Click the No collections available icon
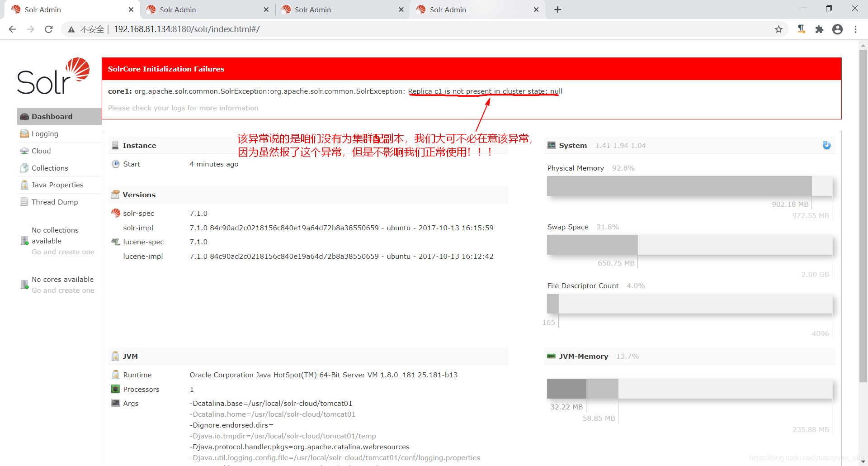The image size is (868, 466). 24,241
